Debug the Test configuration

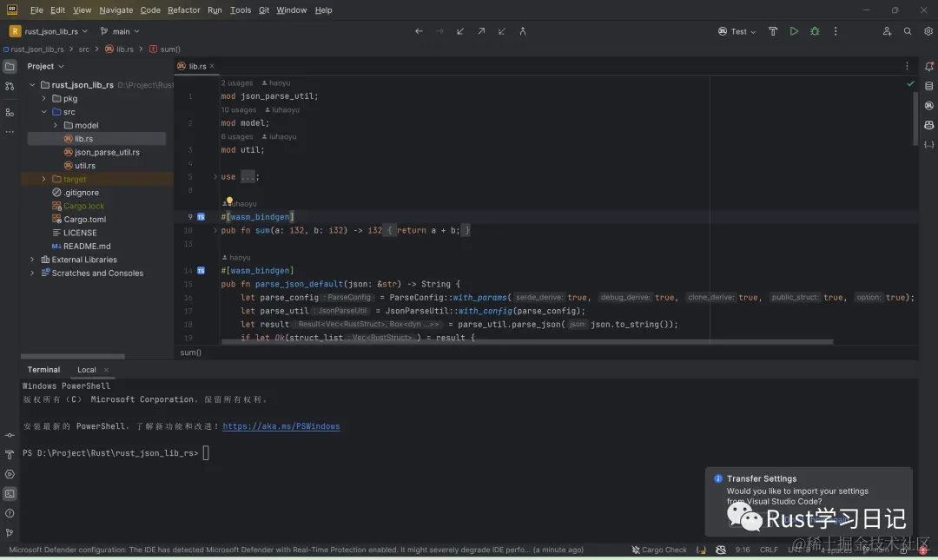click(815, 31)
